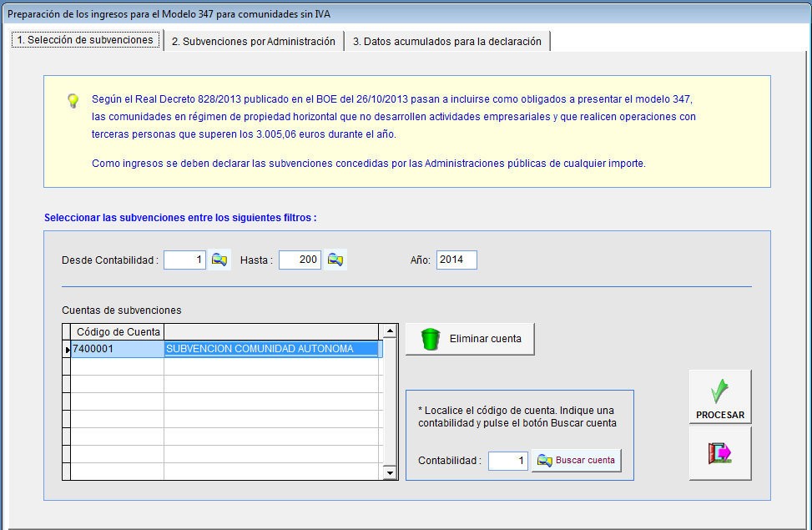Edit the Año field showing 2014
This screenshot has width=812, height=530.
point(456,260)
